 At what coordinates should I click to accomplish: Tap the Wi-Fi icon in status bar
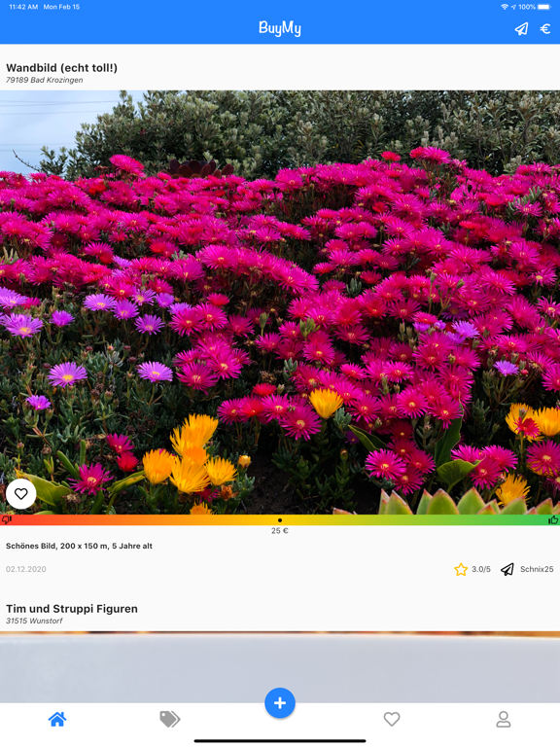pos(505,7)
